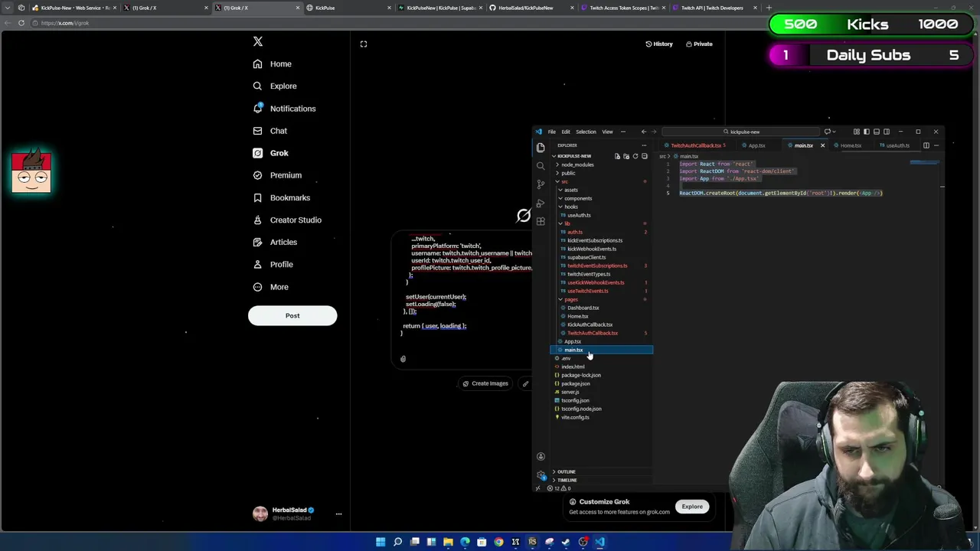The image size is (980, 551).
Task: Open vite.config.ts in the Explorer
Action: point(575,417)
